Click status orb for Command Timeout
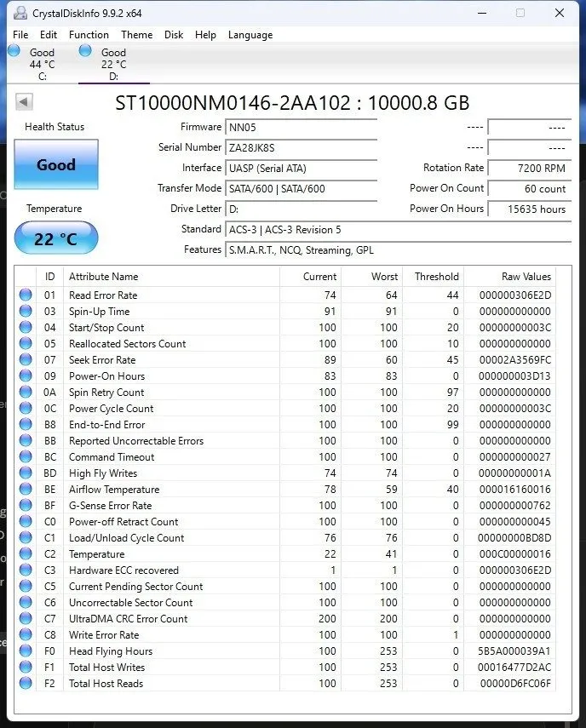This screenshot has height=728, width=586. (x=26, y=457)
